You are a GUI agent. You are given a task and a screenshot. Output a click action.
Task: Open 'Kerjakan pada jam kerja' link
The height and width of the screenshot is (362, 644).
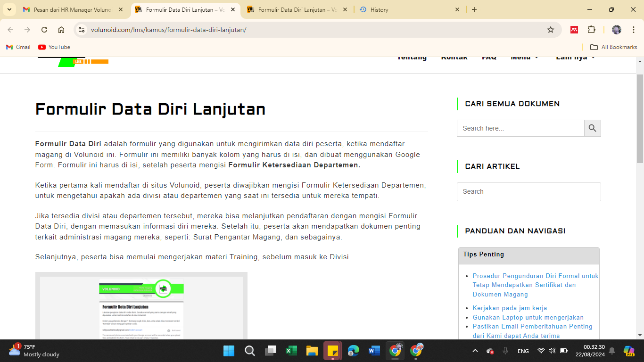[510, 308]
